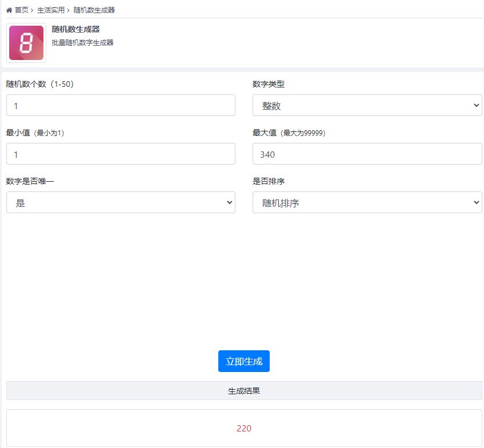Click the 立即生成 button
This screenshot has height=448, width=484.
click(x=244, y=361)
